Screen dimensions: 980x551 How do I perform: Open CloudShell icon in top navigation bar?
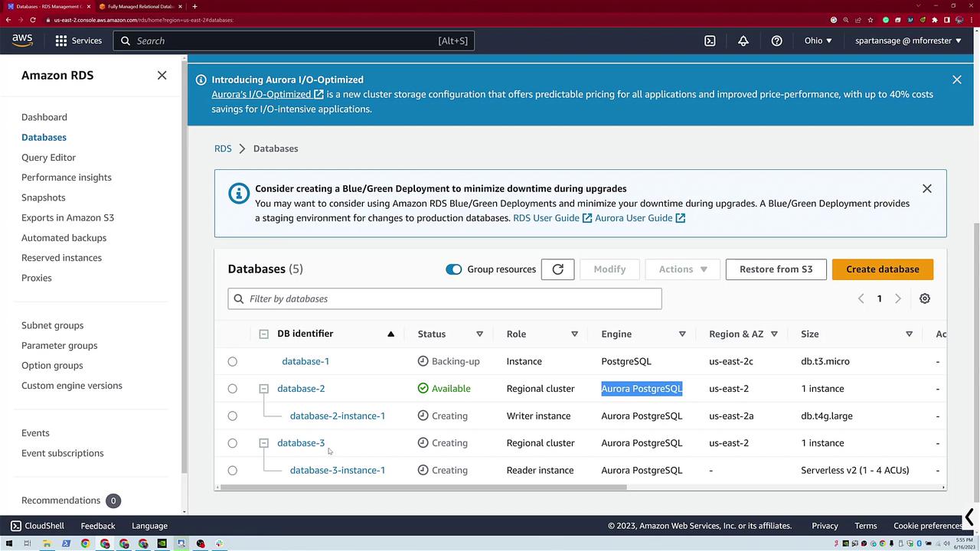click(x=710, y=41)
